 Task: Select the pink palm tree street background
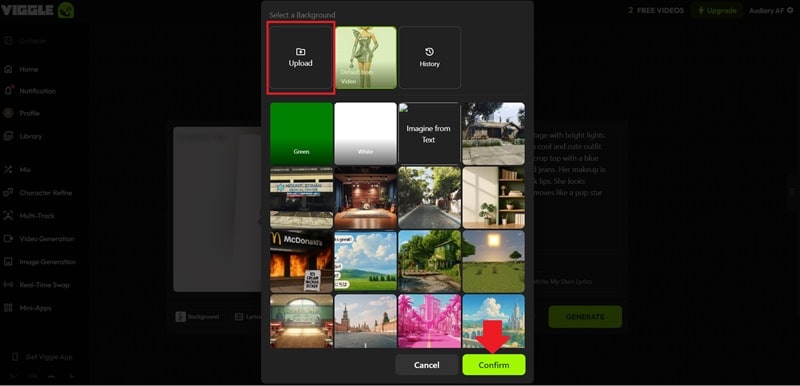click(x=429, y=321)
